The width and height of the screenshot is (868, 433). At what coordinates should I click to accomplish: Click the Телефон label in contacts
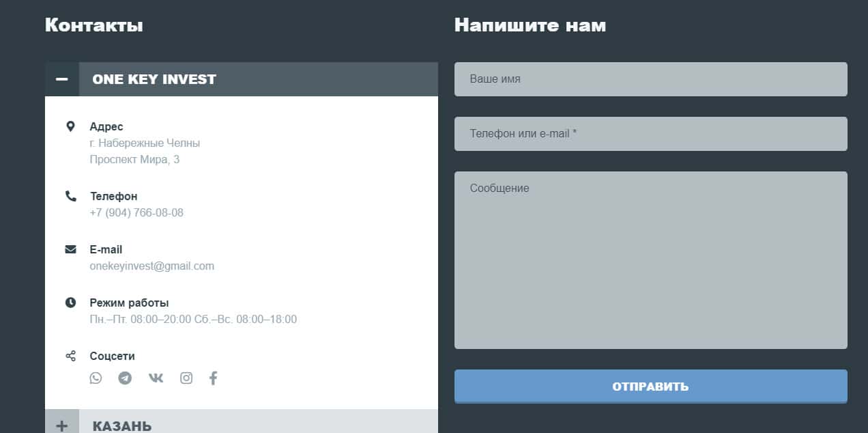click(113, 196)
